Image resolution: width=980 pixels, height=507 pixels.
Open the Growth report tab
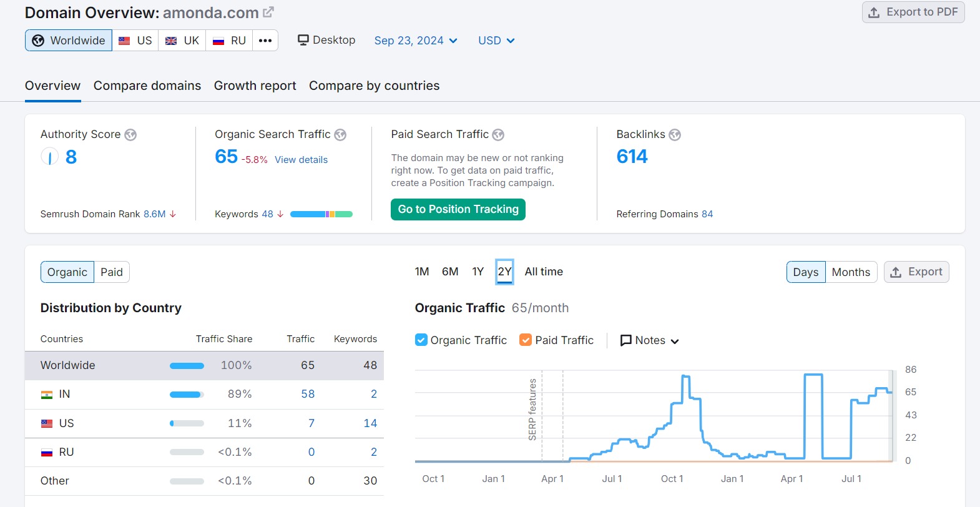click(255, 86)
